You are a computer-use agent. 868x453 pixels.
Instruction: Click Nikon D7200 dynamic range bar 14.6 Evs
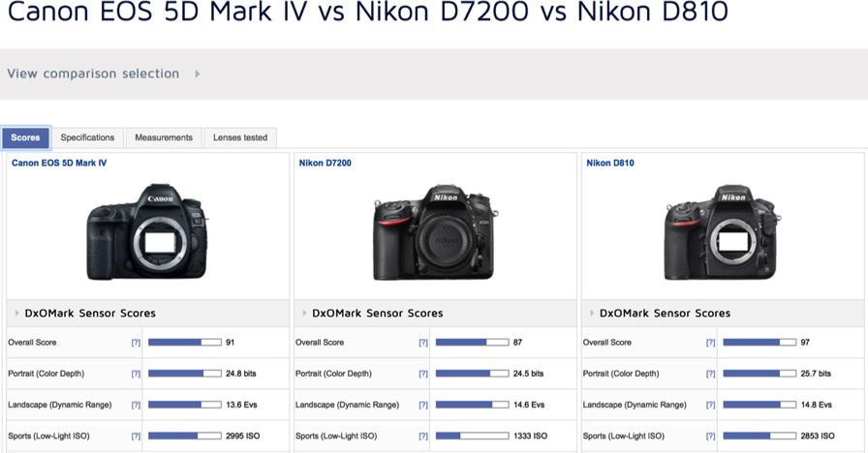tap(472, 405)
